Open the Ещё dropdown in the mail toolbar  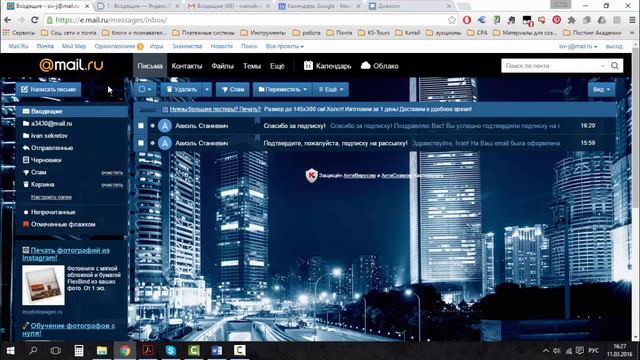pyautogui.click(x=331, y=89)
